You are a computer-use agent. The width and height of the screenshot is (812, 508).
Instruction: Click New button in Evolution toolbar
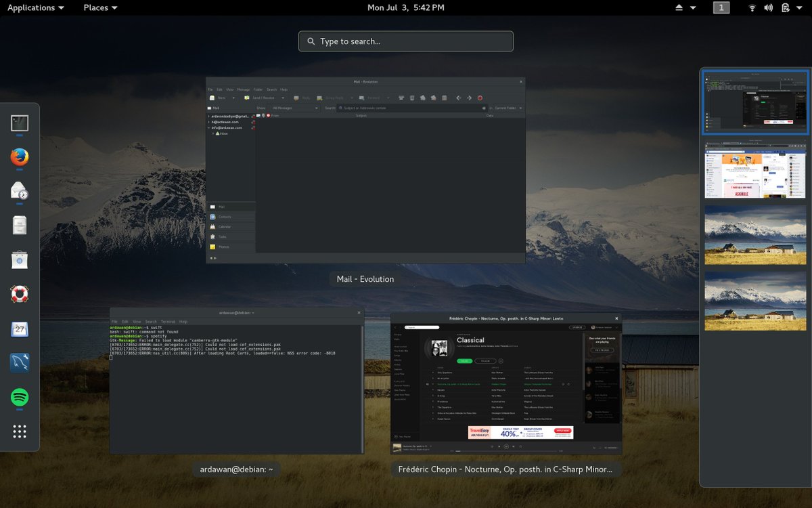pos(218,98)
